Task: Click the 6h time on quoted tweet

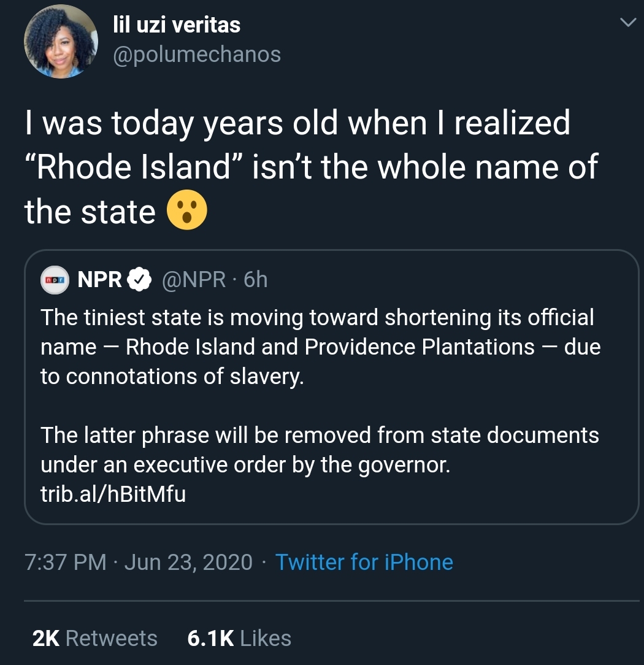Action: click(x=256, y=280)
